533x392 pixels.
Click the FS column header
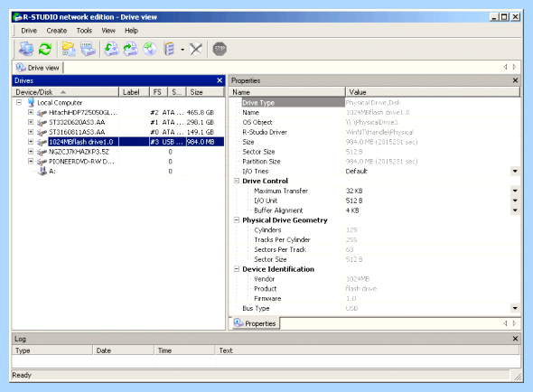pyautogui.click(x=158, y=92)
